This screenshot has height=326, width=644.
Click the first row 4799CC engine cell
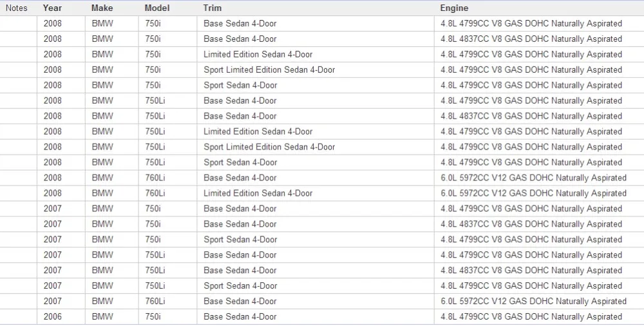[539, 24]
